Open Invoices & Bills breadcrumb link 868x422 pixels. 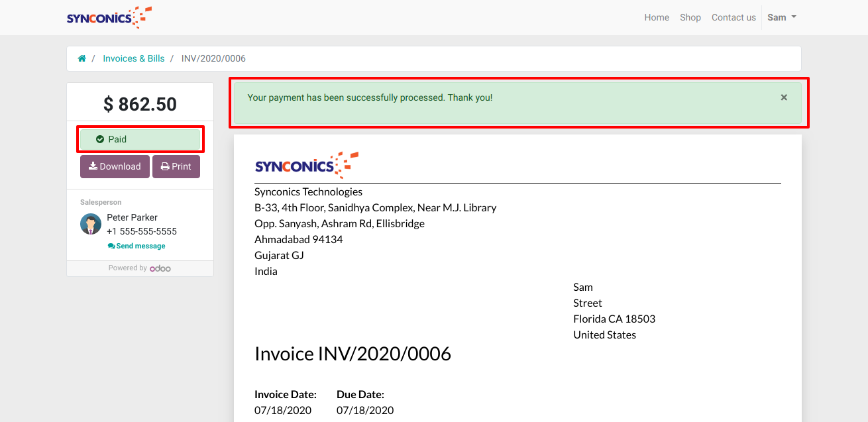tap(133, 58)
